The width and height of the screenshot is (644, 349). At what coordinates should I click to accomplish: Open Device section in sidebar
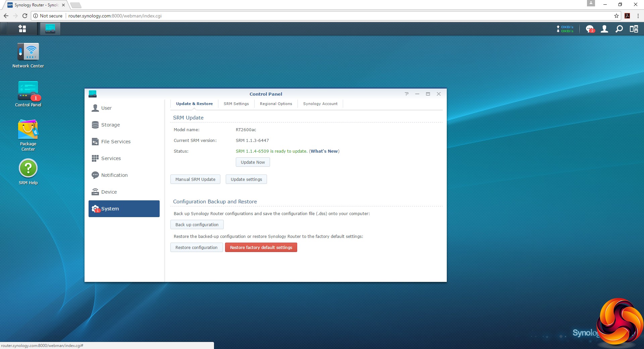[x=124, y=192]
